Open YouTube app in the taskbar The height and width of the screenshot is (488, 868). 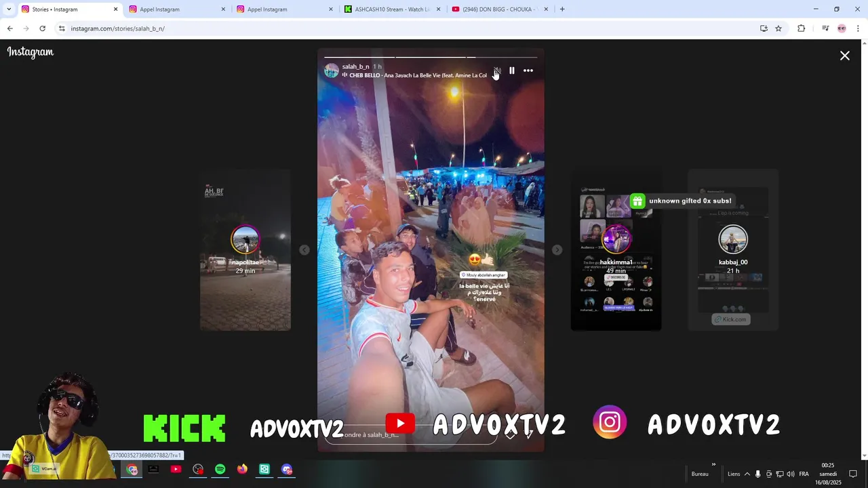(176, 469)
